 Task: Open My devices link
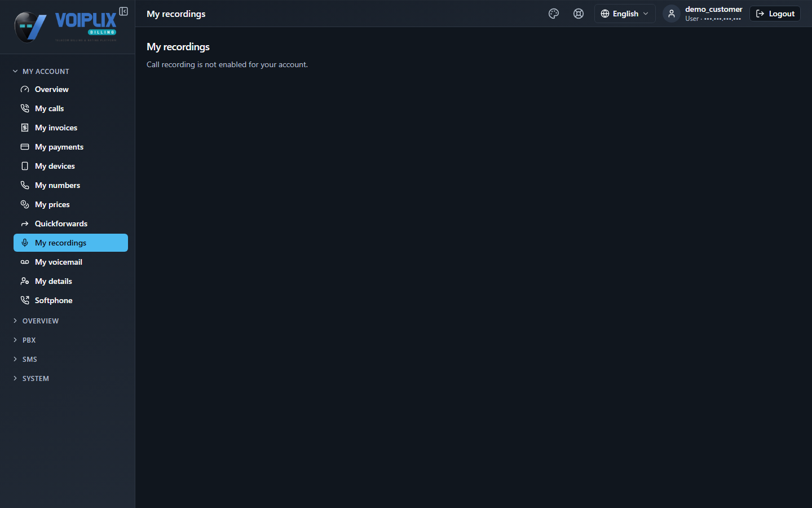(x=70, y=166)
